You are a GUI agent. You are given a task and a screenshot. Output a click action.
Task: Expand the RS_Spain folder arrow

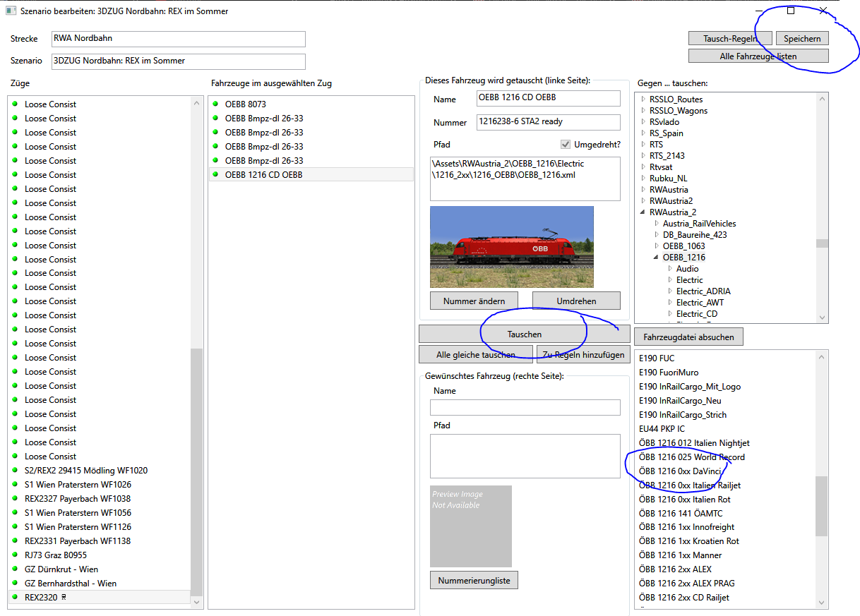tap(643, 133)
